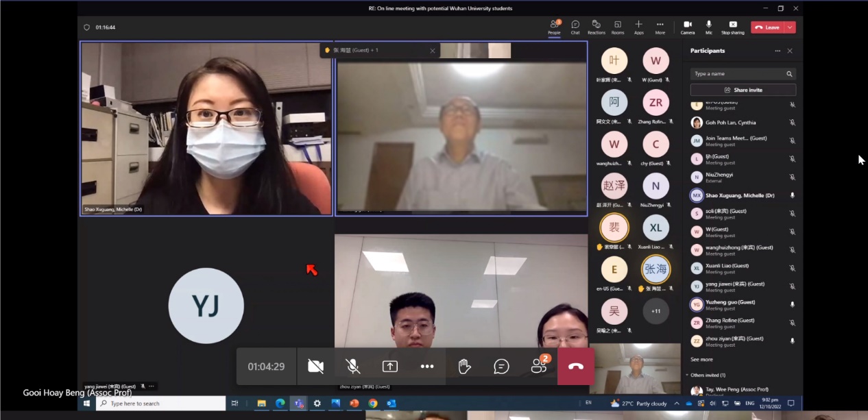This screenshot has width=868, height=420.
Task: Click the Apps plus icon
Action: [638, 27]
